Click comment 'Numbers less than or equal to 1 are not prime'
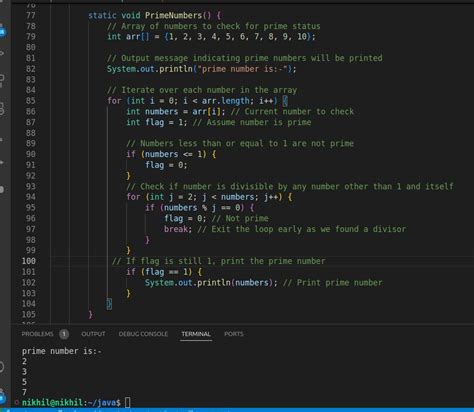 coord(240,143)
